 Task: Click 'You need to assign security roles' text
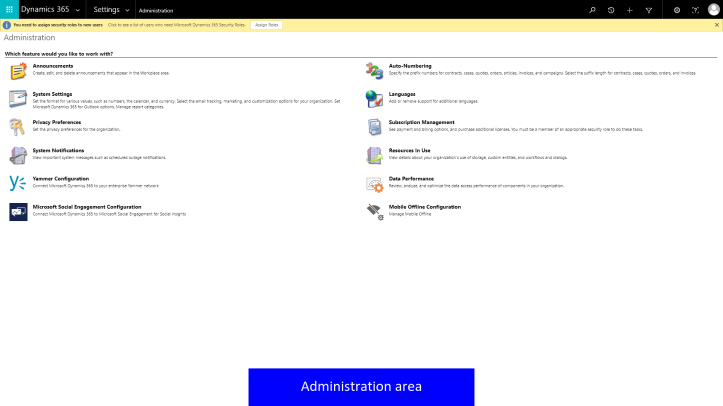[x=58, y=25]
